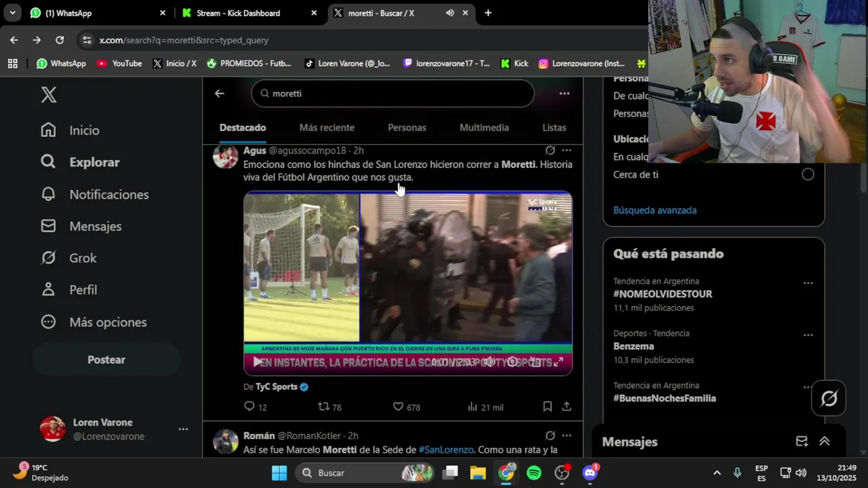Open the X logo home icon

49,95
